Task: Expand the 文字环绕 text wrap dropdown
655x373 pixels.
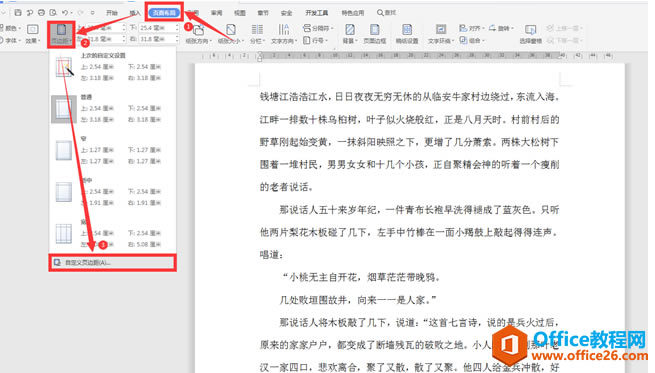Action: point(441,34)
